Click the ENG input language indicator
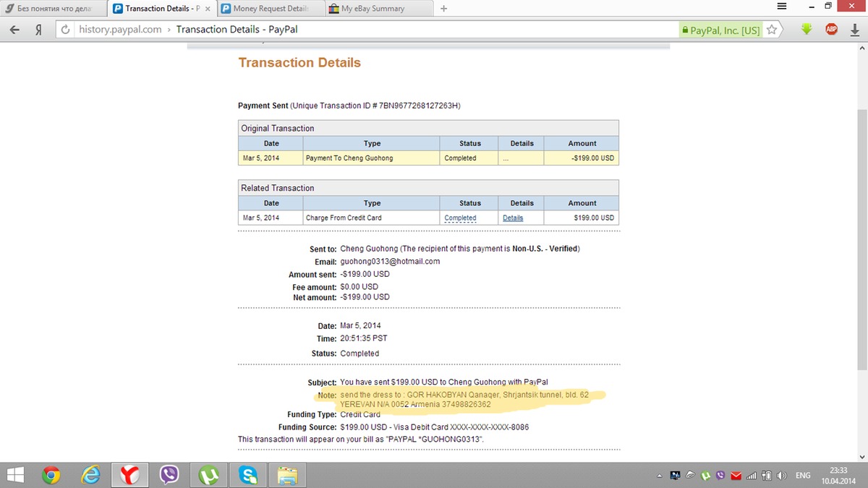Image resolution: width=868 pixels, height=488 pixels. point(803,476)
